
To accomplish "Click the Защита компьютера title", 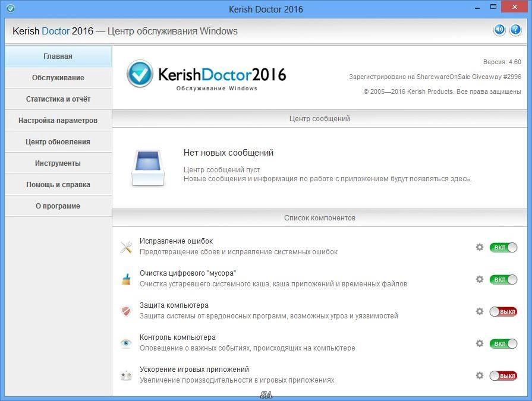I will click(x=174, y=305).
